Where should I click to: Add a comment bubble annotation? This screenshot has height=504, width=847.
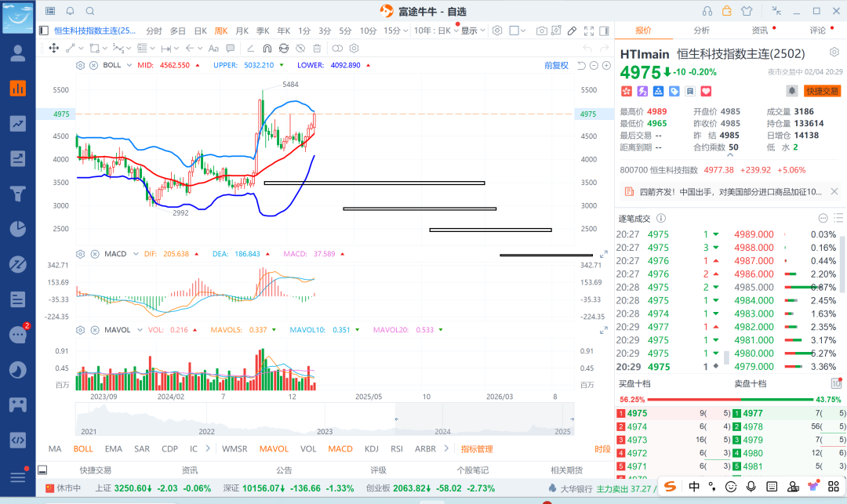[230, 48]
